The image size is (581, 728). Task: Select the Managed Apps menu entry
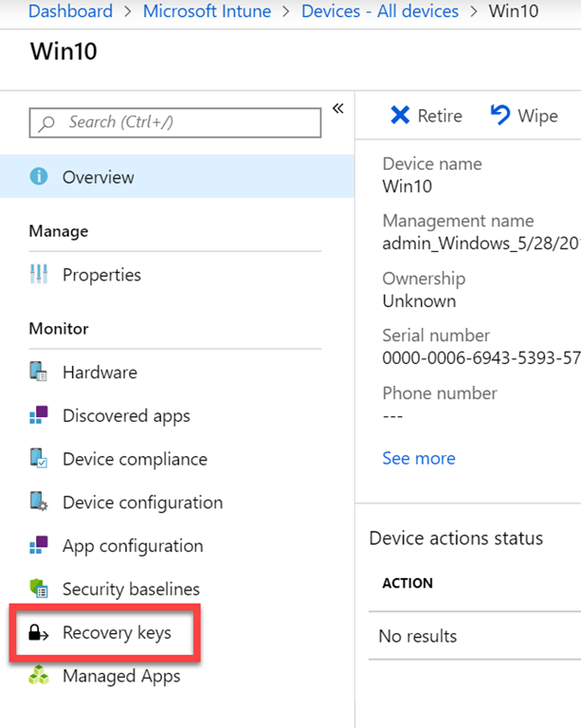[121, 676]
